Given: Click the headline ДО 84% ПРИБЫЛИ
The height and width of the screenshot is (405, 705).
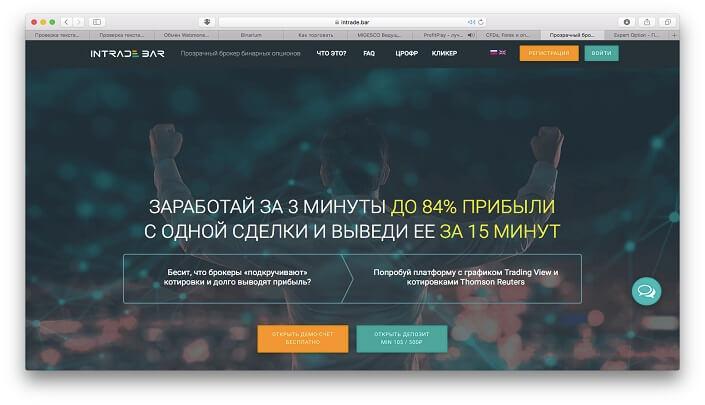Looking at the screenshot, I should 473,207.
